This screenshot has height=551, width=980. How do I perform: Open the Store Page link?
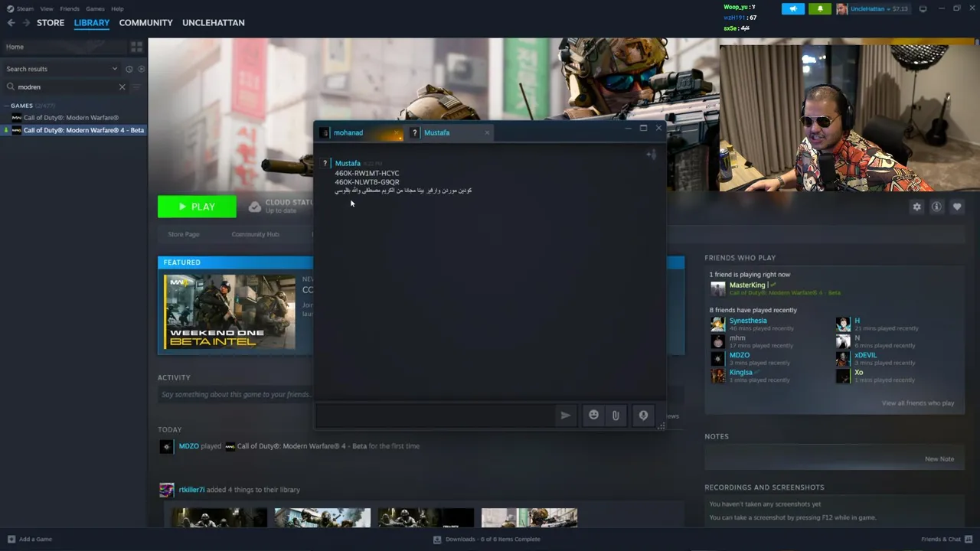(184, 234)
